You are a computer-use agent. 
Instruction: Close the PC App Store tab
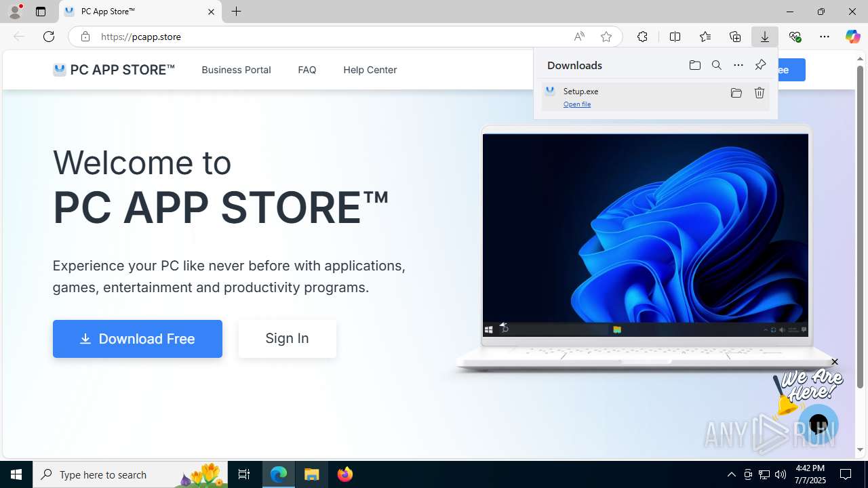coord(211,12)
